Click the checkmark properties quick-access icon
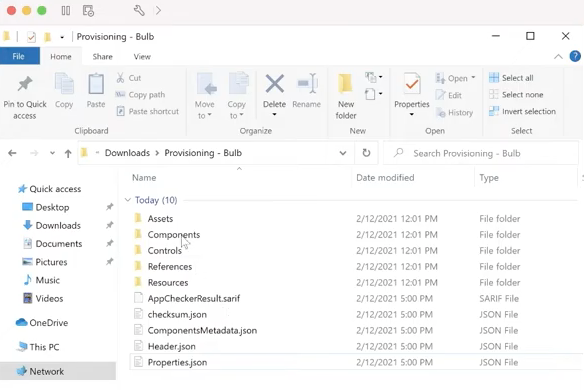The image size is (584, 390). click(x=31, y=37)
